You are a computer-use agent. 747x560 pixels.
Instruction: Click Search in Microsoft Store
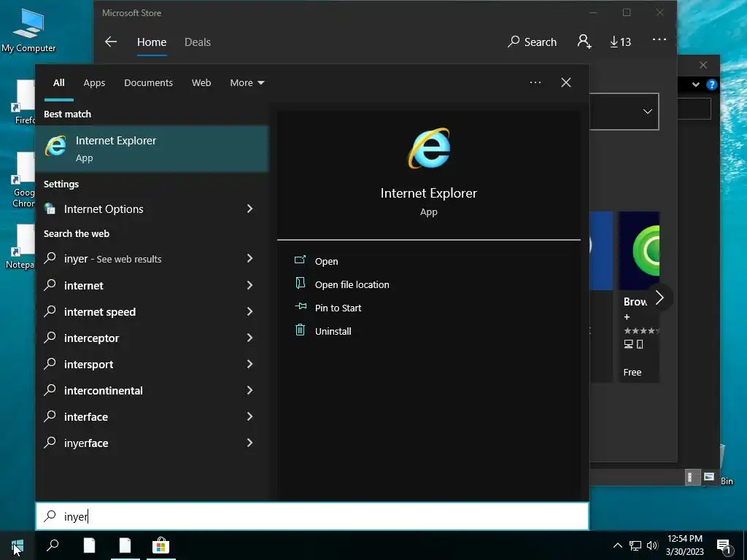coord(532,42)
